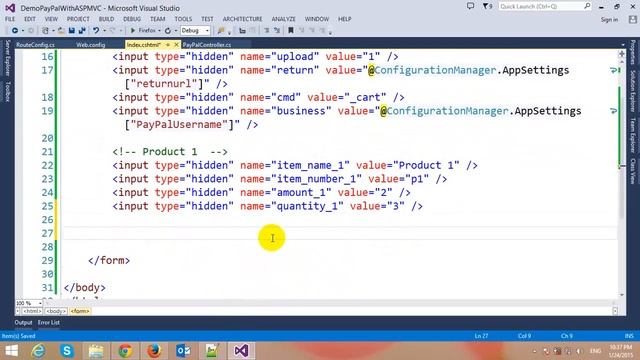The height and width of the screenshot is (360, 640).
Task: Open the feedback speech bubble icon
Action: (x=470, y=6)
